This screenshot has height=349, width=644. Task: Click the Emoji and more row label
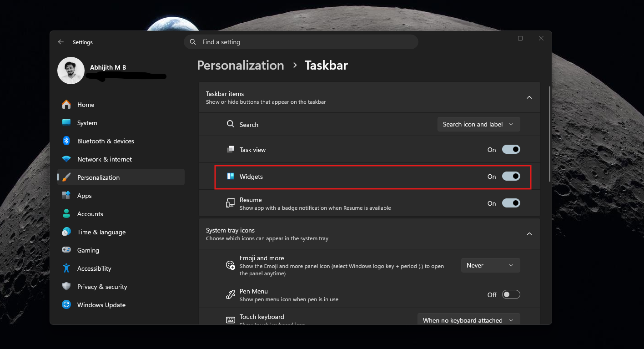pyautogui.click(x=262, y=258)
